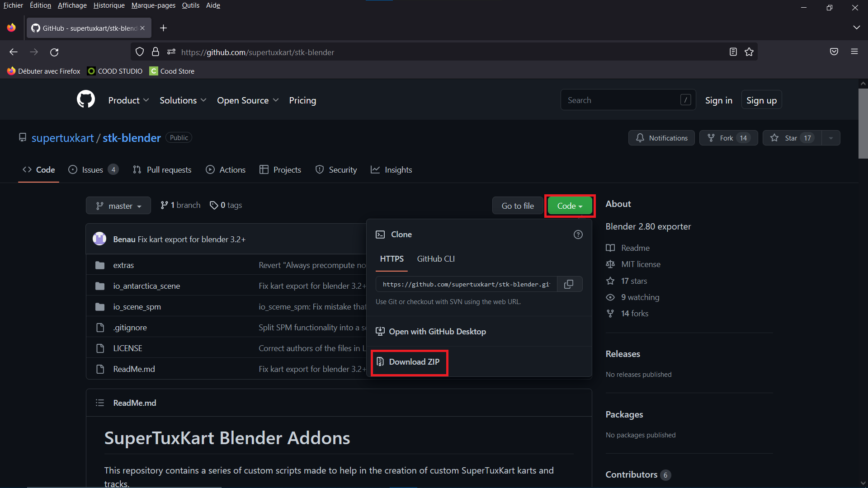Bookmark this page with the star icon
The image size is (868, 488).
(749, 52)
